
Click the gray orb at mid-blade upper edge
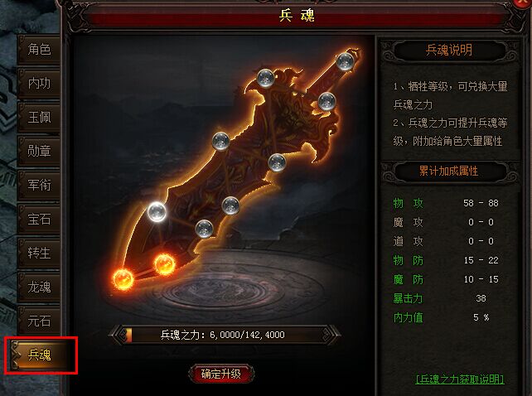pos(220,141)
